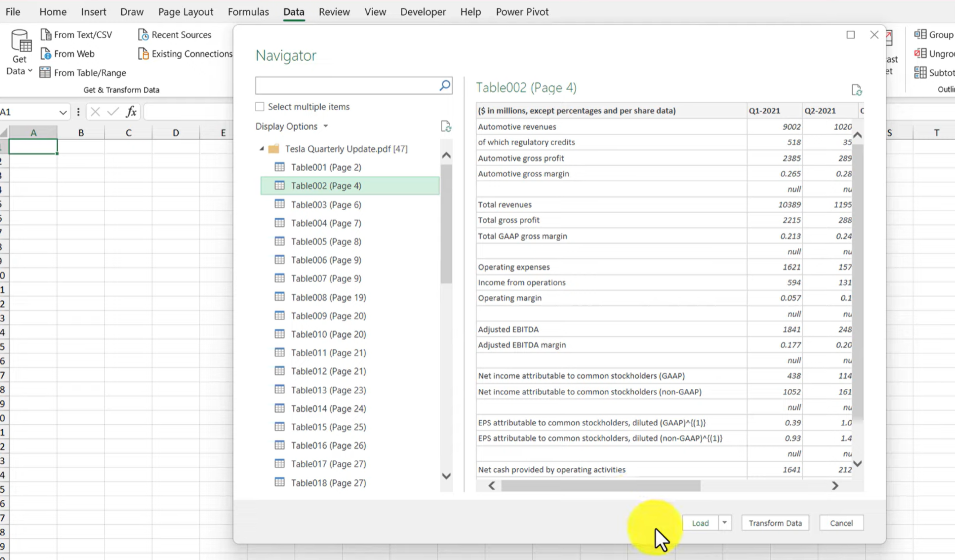Viewport: 955px width, 560px height.
Task: Switch to the Formulas tab
Action: 248,12
